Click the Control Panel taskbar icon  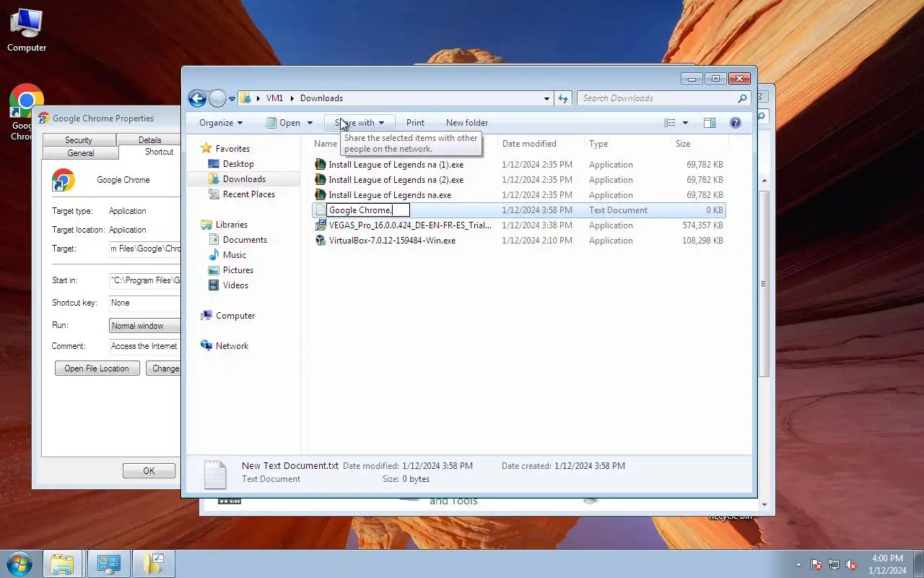coord(109,564)
